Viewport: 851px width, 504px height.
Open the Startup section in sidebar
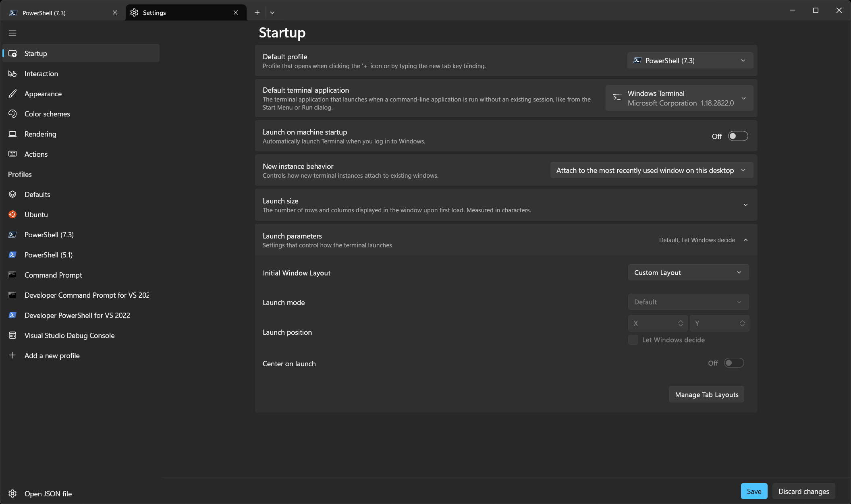(35, 53)
